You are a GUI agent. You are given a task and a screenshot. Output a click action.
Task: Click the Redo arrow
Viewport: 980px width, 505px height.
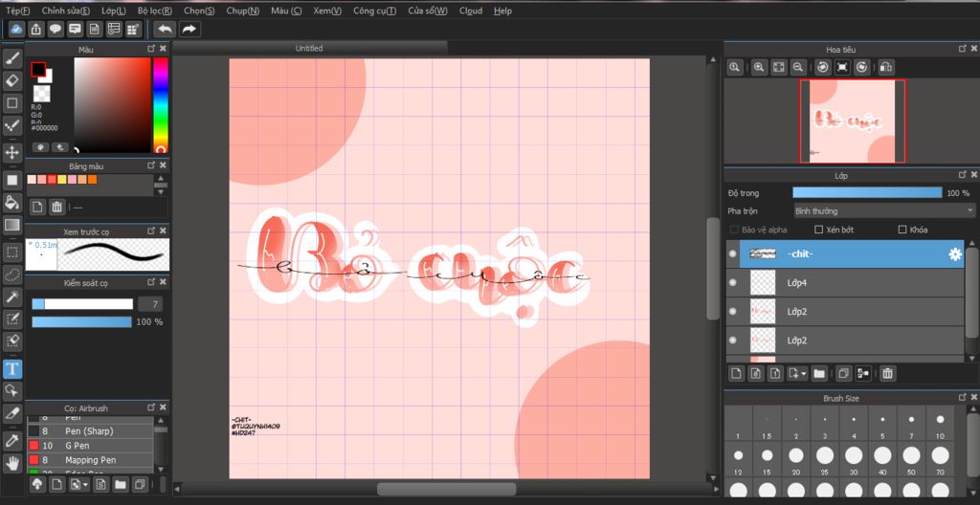(189, 29)
